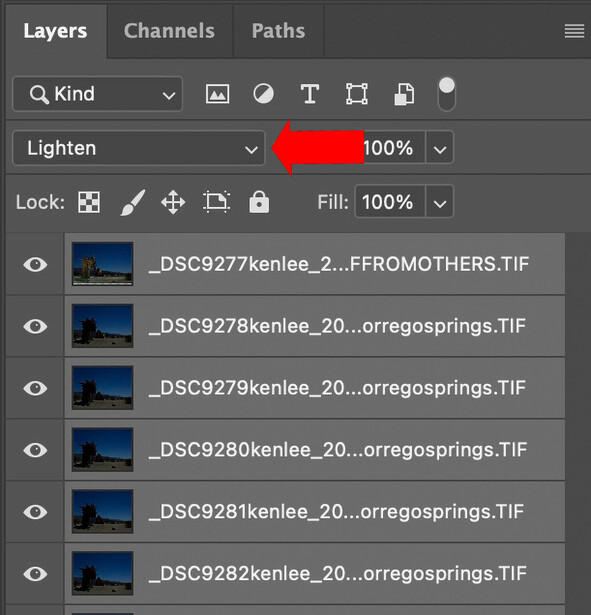Select layer name _DSC9279kenlee_20...orregosprings.TIF
Screen dimensions: 591x615
[x=338, y=388]
